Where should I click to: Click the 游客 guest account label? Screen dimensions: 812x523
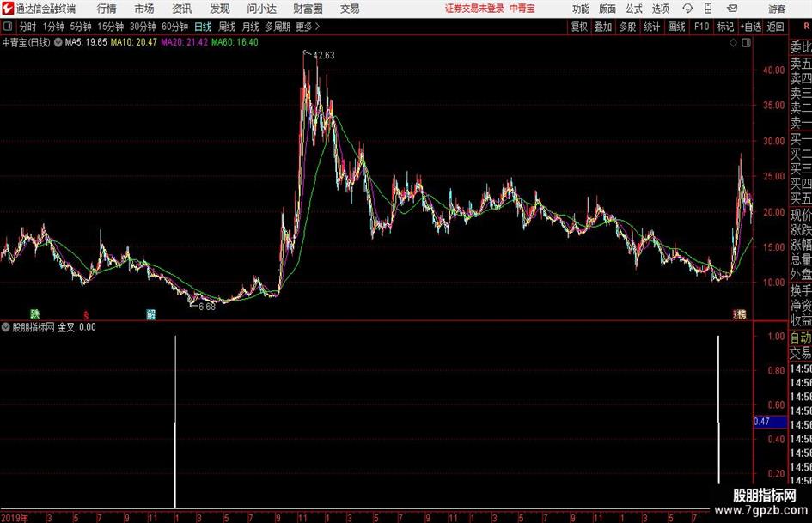tap(776, 9)
